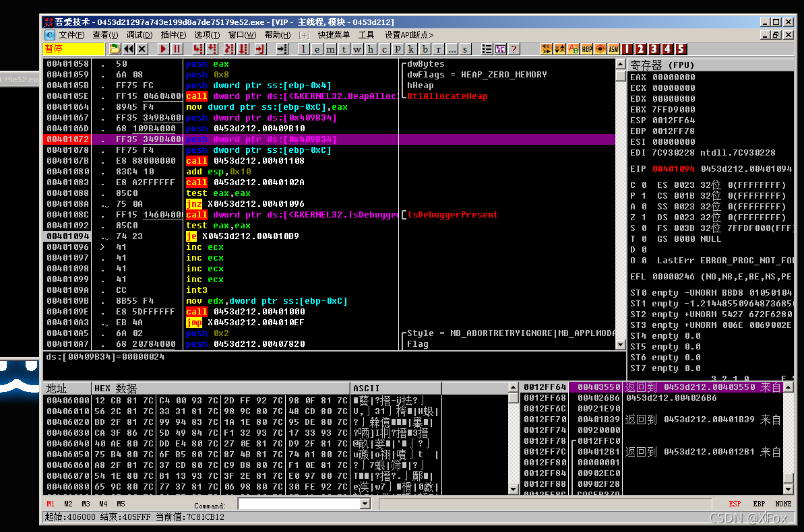Open the Breakpoints (b) button
This screenshot has height=532, width=804.
[425, 49]
